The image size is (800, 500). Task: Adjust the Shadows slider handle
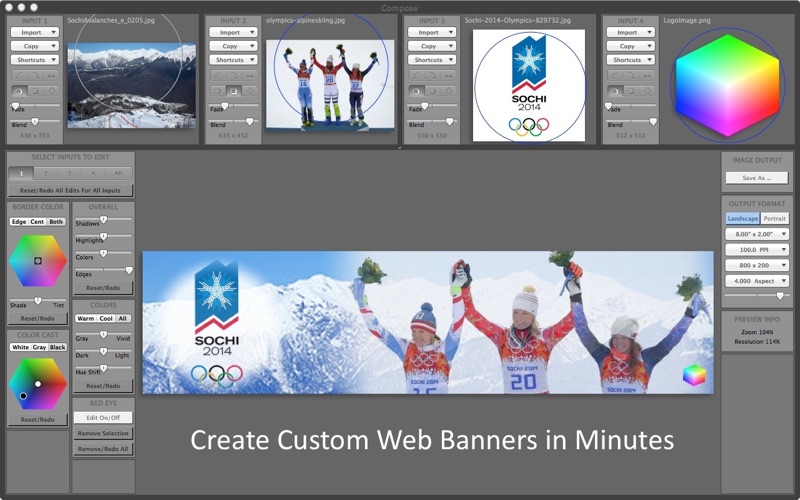coord(104,220)
